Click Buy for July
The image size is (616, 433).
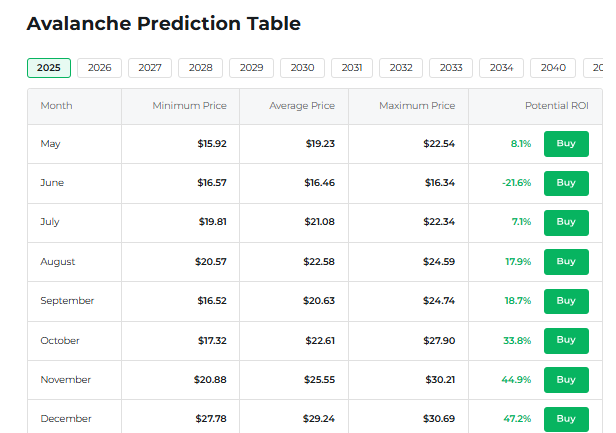click(x=566, y=222)
